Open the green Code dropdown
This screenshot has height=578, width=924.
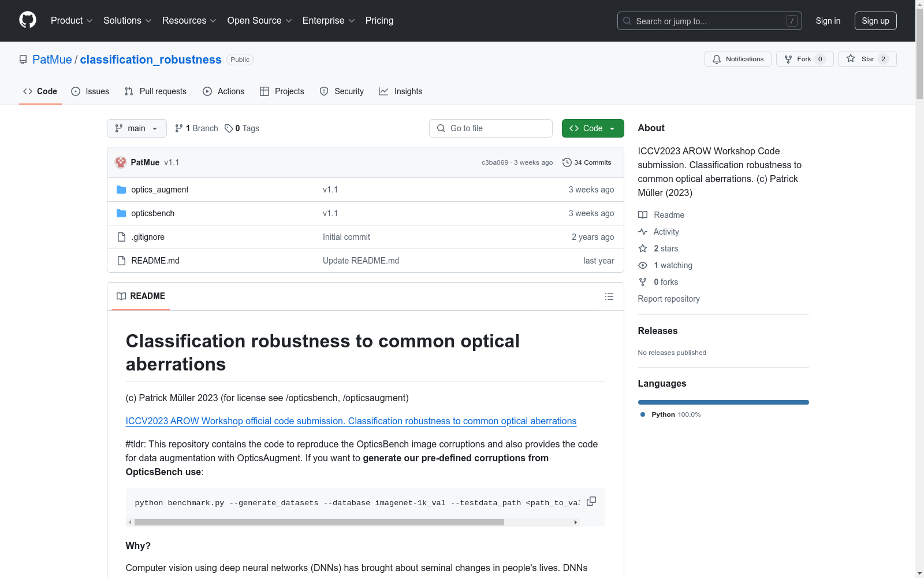point(593,128)
